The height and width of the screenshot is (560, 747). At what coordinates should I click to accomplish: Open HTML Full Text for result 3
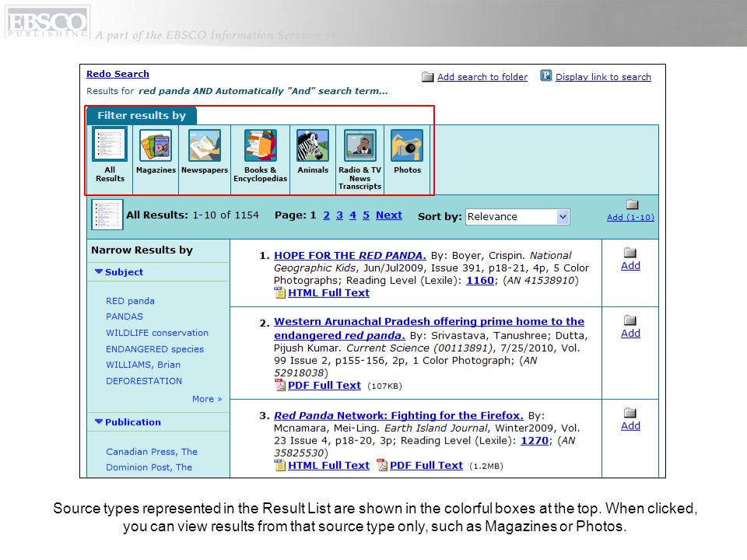[x=328, y=465]
